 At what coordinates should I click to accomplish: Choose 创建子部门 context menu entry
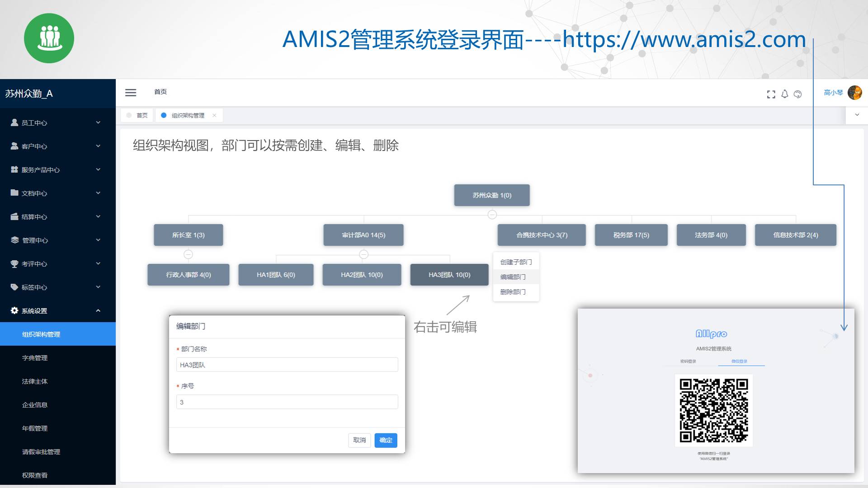[516, 262]
